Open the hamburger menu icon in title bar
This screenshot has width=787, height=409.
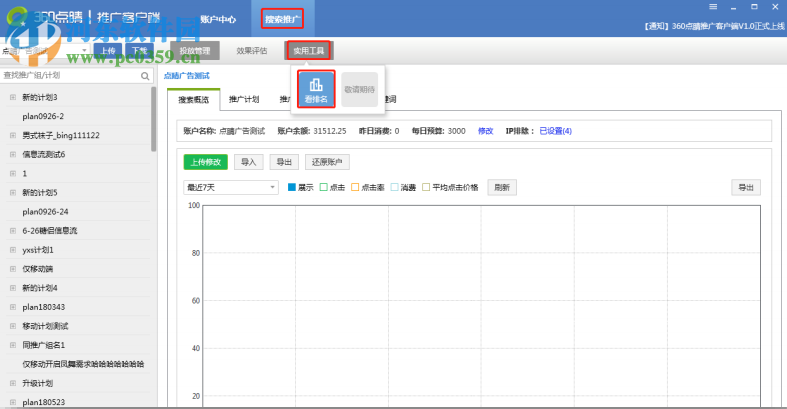tap(713, 7)
